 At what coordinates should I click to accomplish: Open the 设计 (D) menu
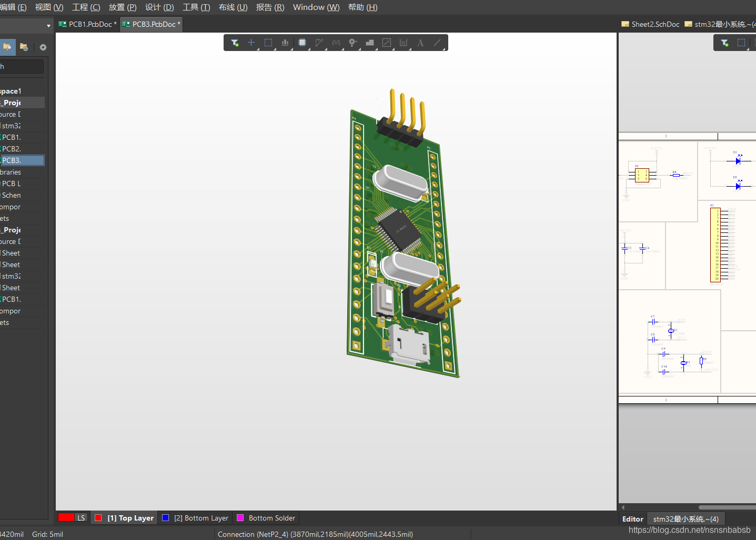coord(159,7)
